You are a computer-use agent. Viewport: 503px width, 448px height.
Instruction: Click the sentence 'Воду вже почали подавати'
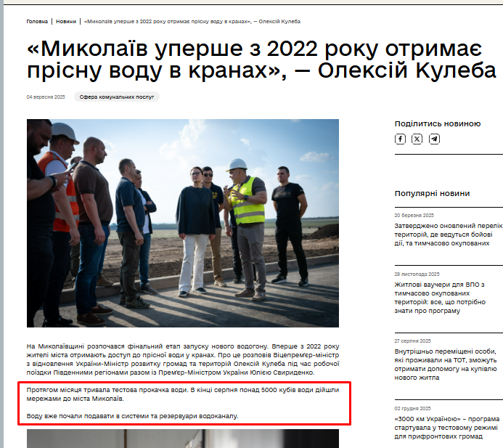(x=132, y=416)
